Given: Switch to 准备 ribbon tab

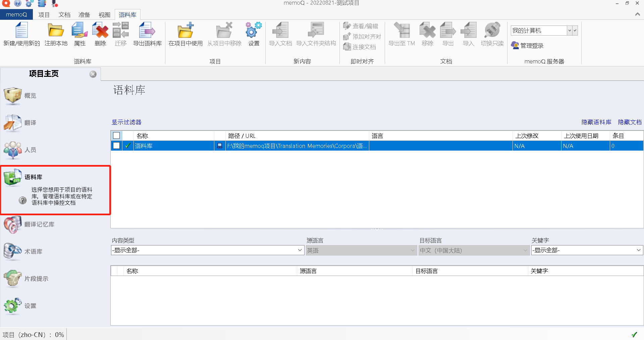Looking at the screenshot, I should coord(84,15).
